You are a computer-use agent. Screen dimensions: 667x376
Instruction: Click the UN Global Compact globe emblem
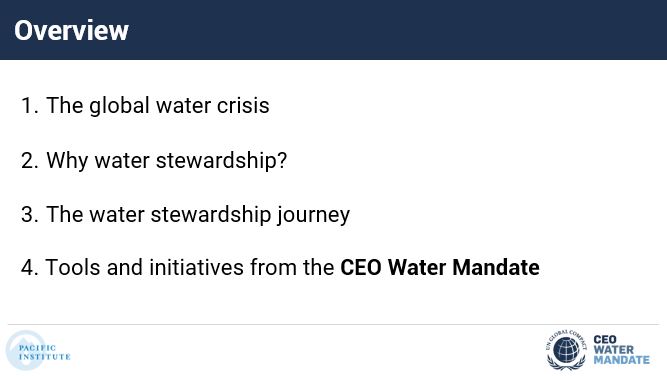(566, 350)
